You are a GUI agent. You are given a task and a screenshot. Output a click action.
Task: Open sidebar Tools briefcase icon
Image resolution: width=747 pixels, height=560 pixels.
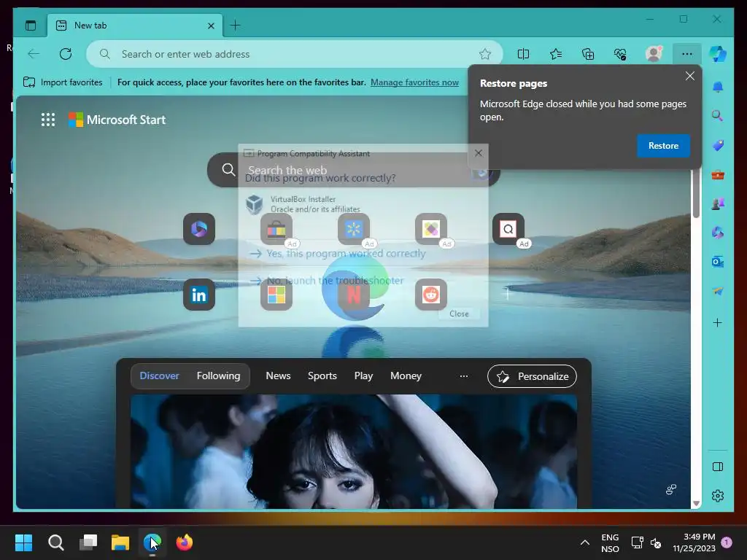click(x=718, y=175)
